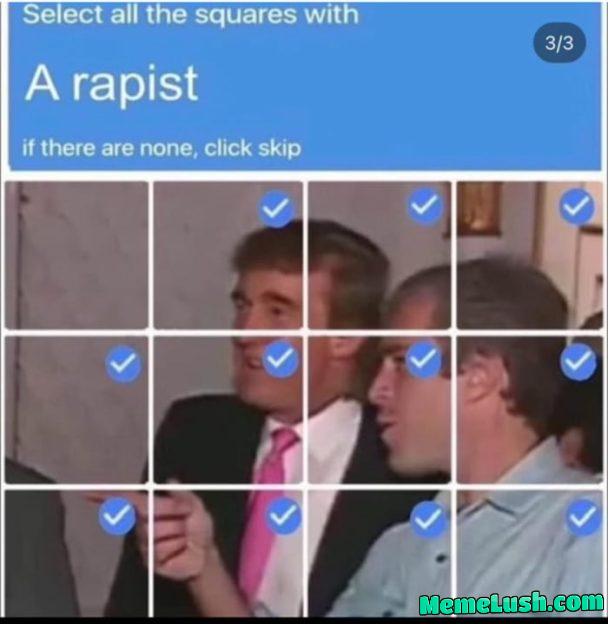Uncheck the bottom row third tile checkmark
Image resolution: width=608 pixels, height=624 pixels.
coord(428,519)
